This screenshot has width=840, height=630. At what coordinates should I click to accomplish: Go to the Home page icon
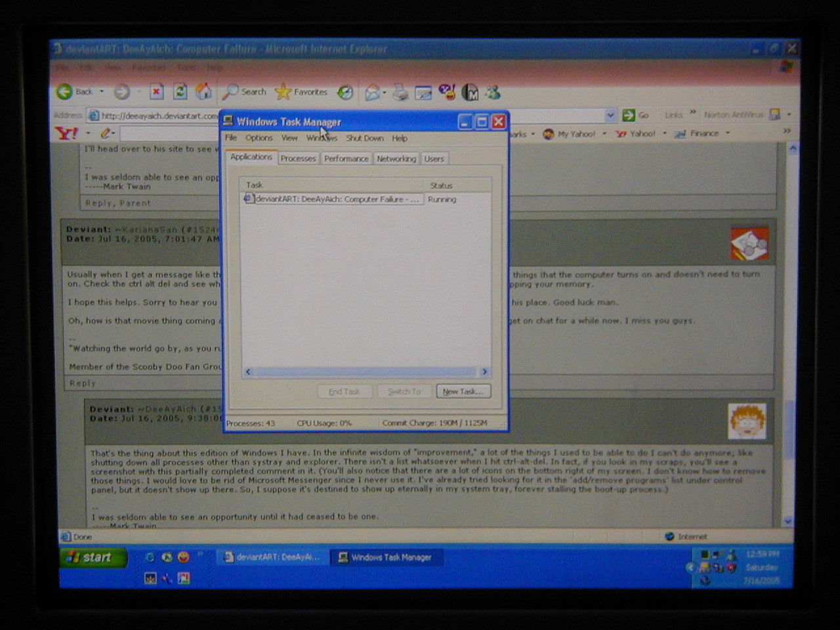[x=203, y=91]
